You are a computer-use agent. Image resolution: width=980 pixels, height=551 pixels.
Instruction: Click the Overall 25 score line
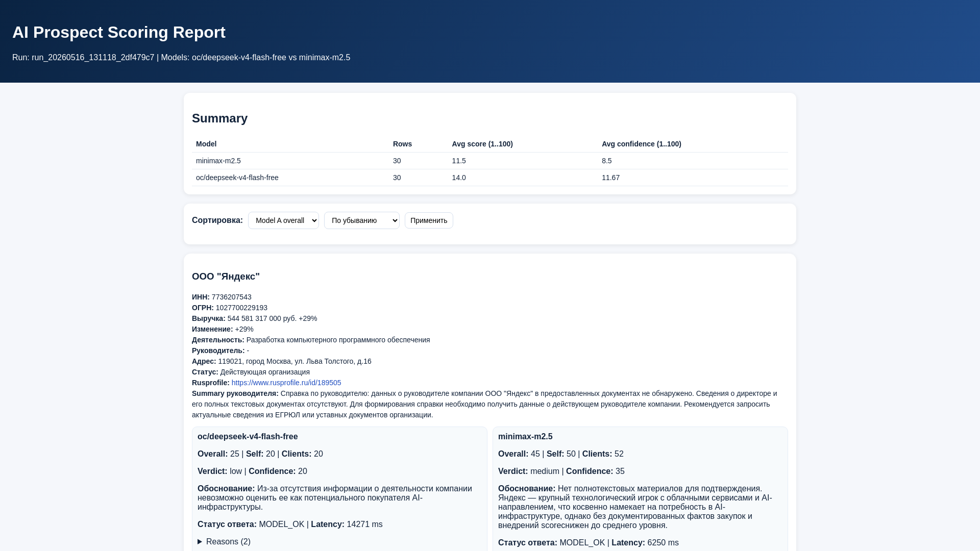coord(260,454)
